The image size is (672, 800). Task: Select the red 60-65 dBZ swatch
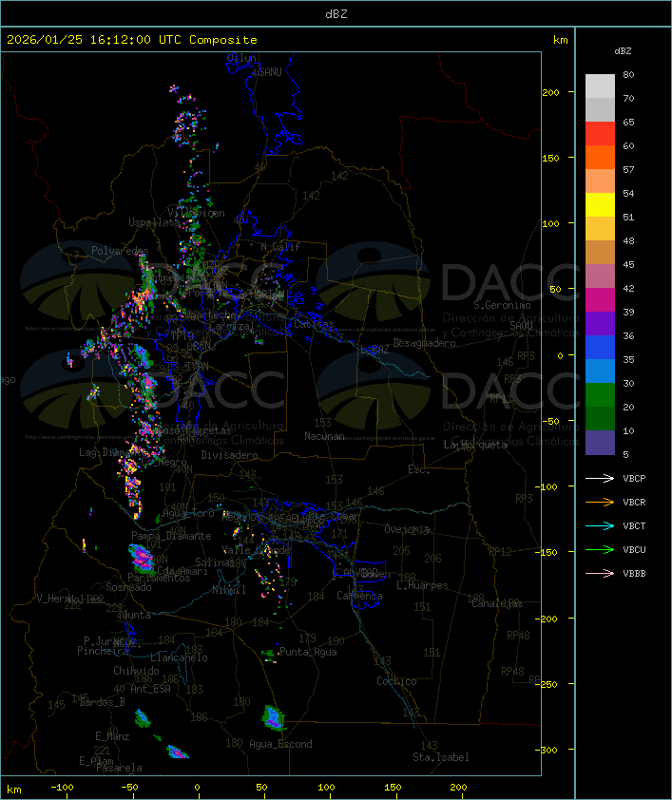point(600,134)
